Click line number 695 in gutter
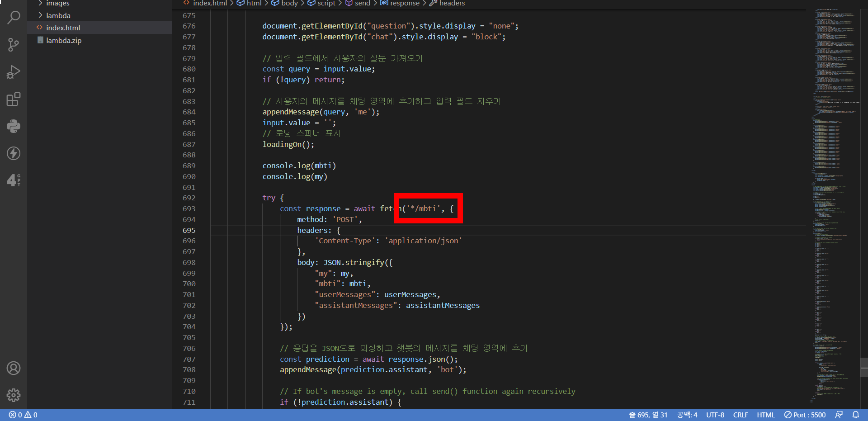Screen dimensions: 868x421 (x=189, y=230)
